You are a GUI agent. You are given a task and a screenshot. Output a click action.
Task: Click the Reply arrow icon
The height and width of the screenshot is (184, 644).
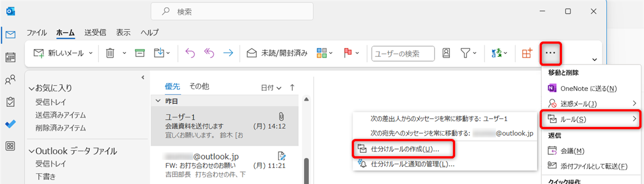[190, 53]
